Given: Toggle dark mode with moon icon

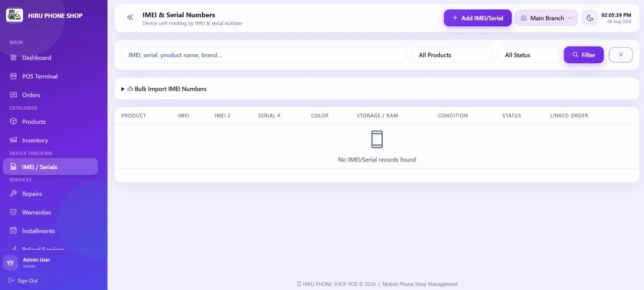Looking at the screenshot, I should click(589, 18).
